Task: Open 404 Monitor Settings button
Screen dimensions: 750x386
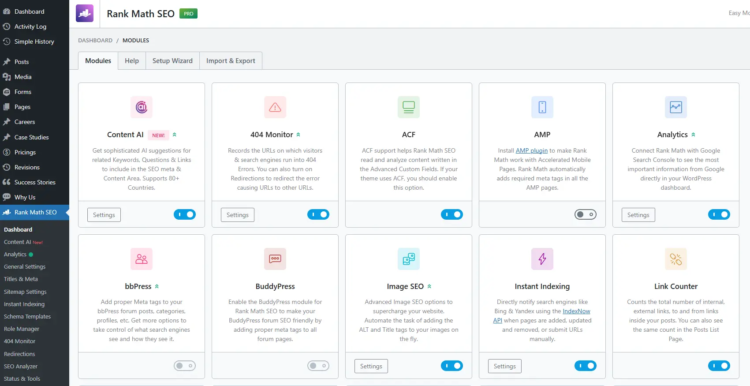Action: pyautogui.click(x=238, y=215)
